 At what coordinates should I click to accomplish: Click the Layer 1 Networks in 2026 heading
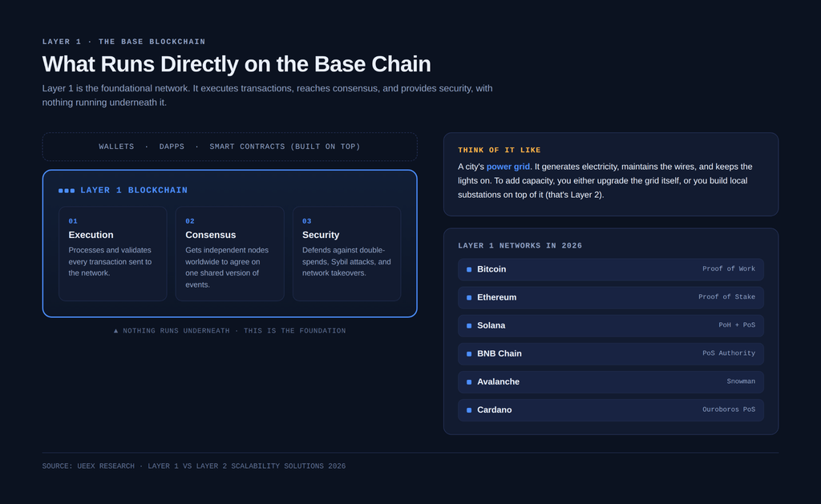pyautogui.click(x=520, y=246)
